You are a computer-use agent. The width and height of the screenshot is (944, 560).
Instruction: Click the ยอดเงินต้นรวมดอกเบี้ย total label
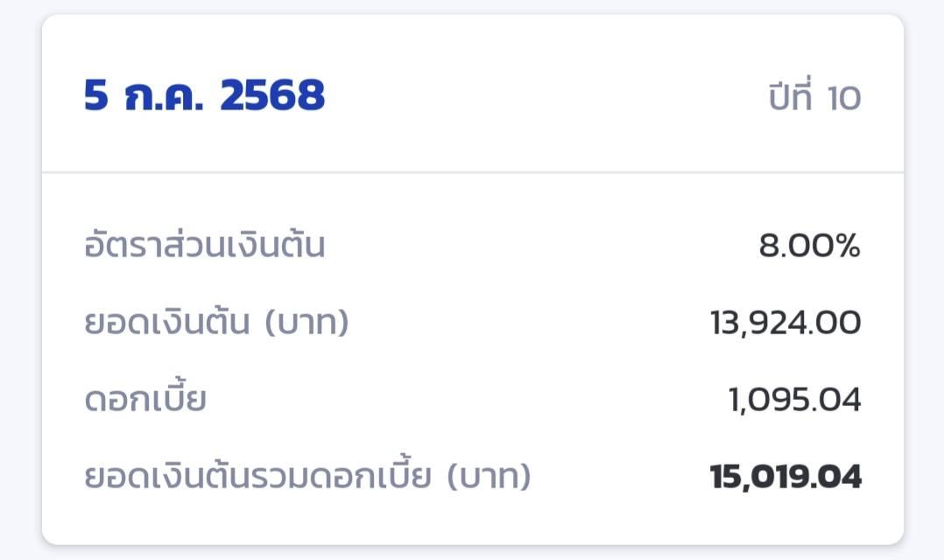[307, 473]
